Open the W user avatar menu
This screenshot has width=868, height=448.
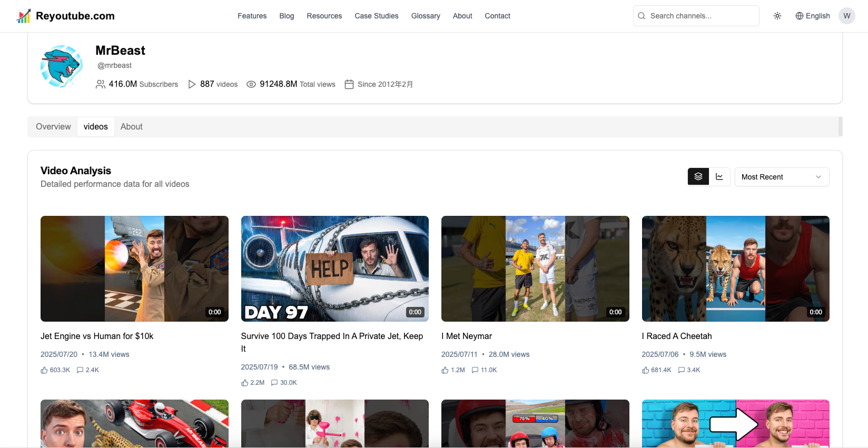pyautogui.click(x=847, y=16)
